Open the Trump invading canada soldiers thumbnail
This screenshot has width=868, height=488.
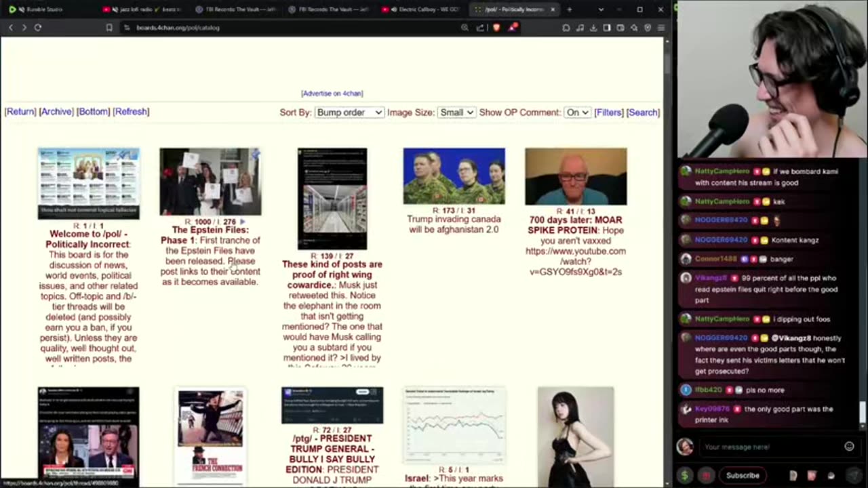pyautogui.click(x=454, y=176)
